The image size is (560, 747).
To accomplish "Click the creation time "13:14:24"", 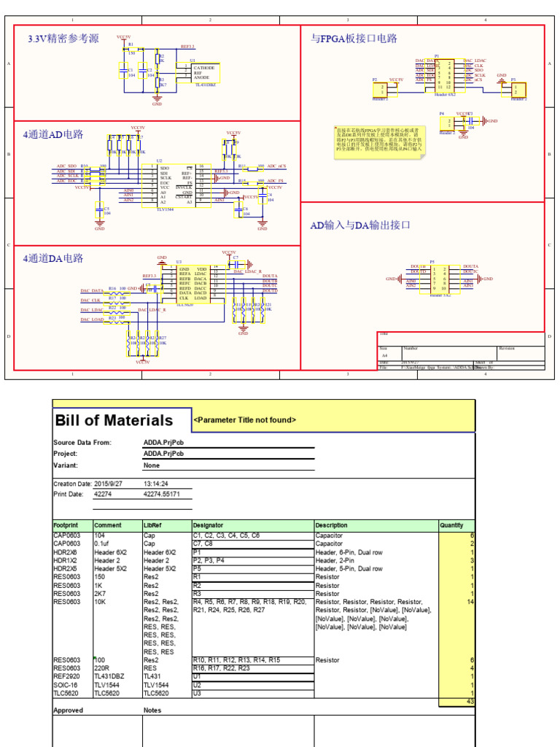I will click(156, 484).
